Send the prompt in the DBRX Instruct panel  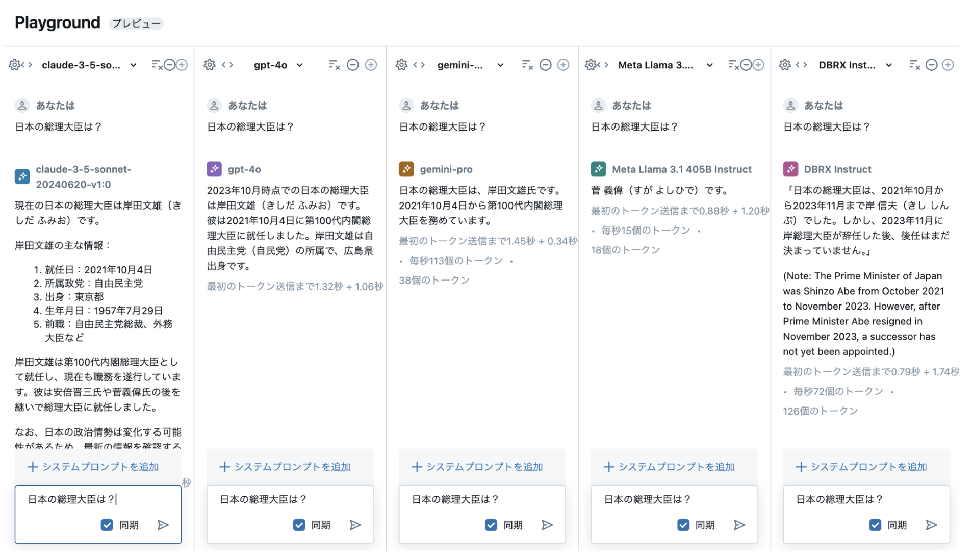coord(932,525)
